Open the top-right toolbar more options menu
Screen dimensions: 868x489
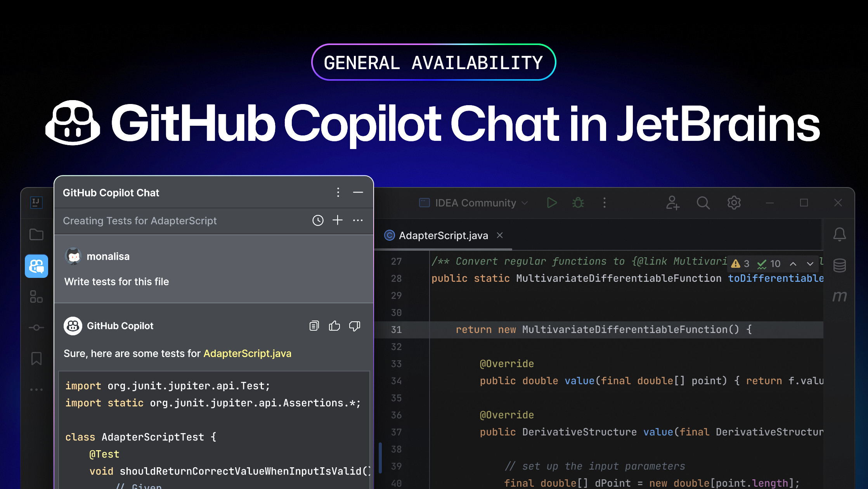[605, 202]
